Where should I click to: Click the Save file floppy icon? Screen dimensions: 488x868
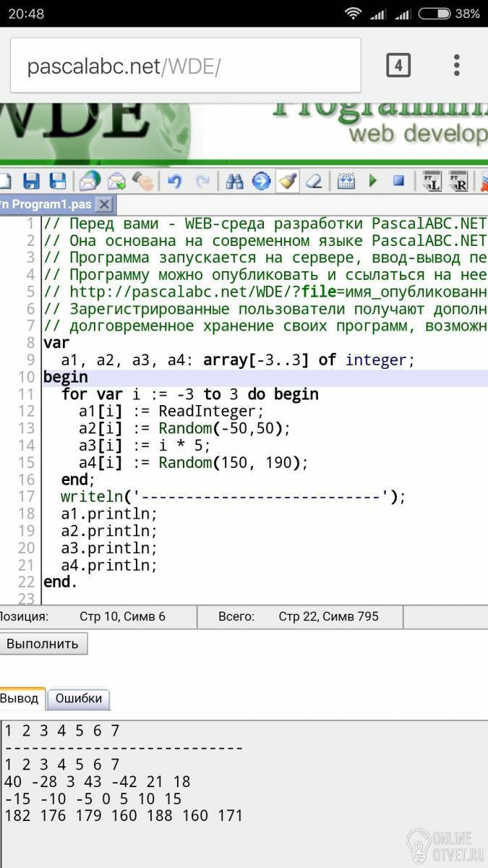[31, 181]
